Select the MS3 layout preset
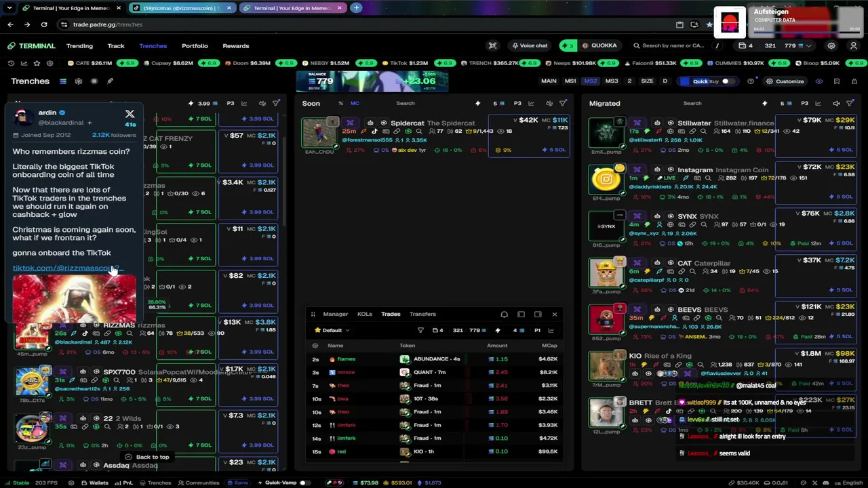 pos(612,81)
